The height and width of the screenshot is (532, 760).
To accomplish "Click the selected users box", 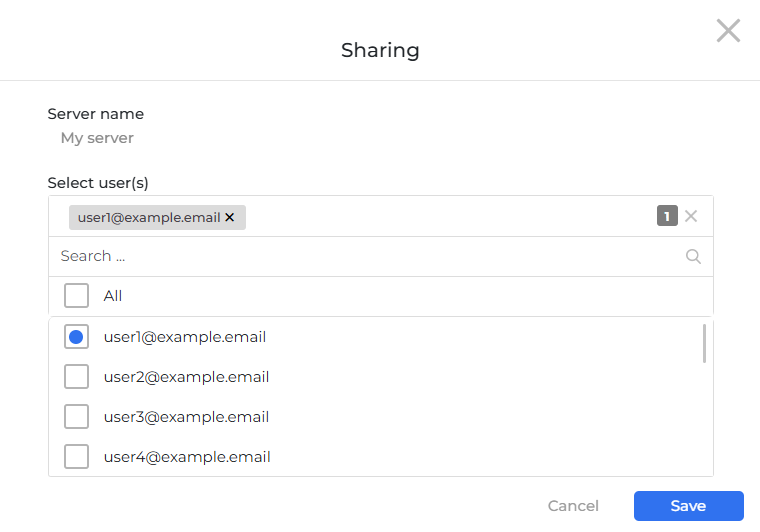I will coord(450,217).
